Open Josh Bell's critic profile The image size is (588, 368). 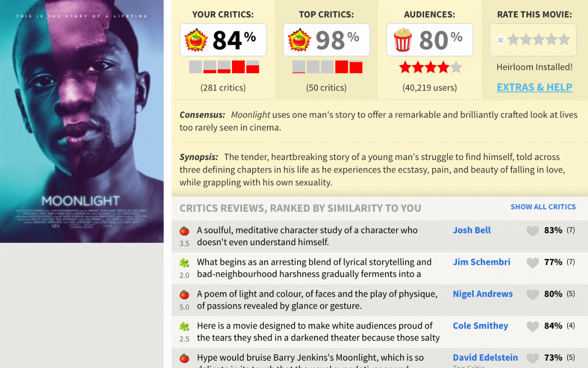(471, 230)
